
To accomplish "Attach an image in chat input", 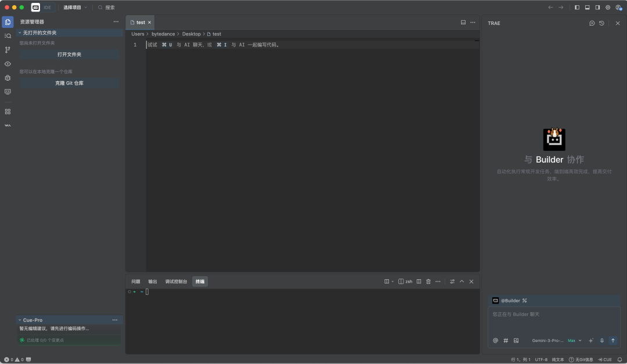I will point(516,340).
